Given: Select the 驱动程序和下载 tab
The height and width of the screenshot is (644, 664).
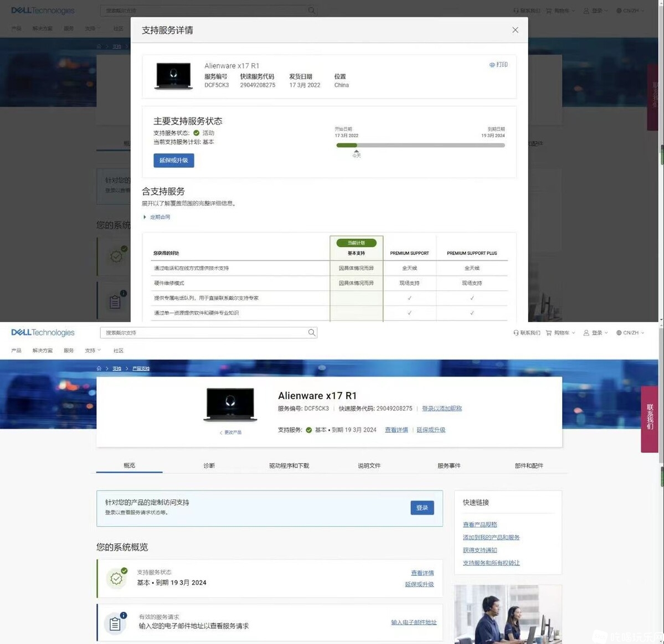Looking at the screenshot, I should [289, 466].
